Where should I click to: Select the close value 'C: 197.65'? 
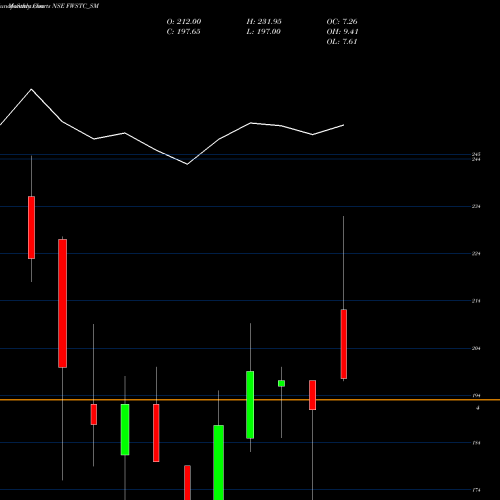pos(183,32)
